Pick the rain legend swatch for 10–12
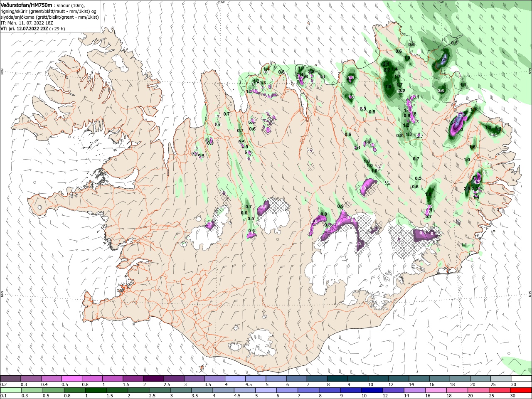532x399 pixels. 373,390
